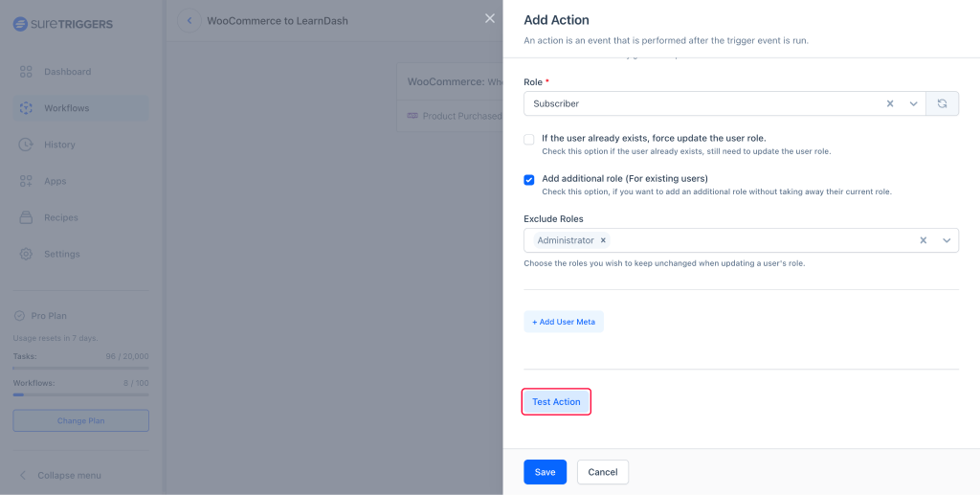Click the Cancel button

point(603,472)
